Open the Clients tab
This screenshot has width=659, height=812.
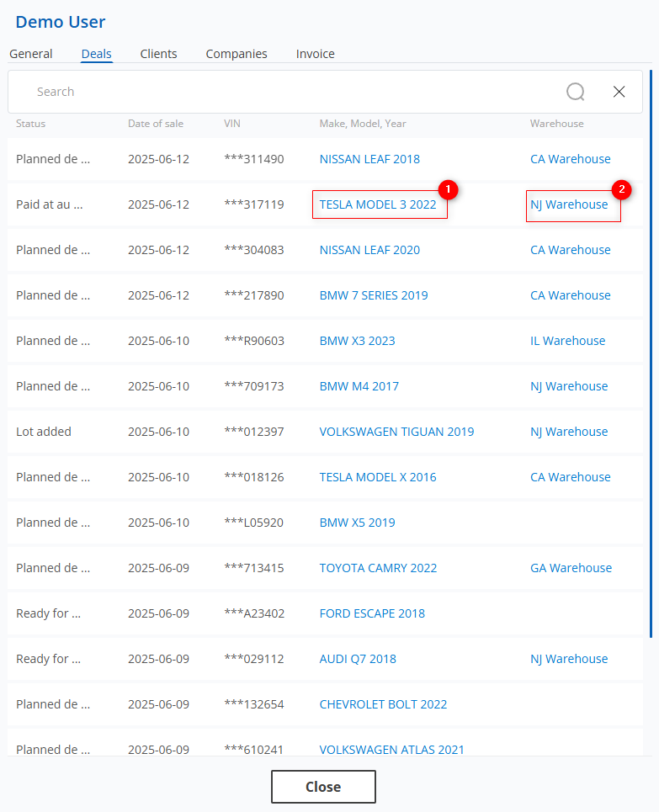(x=158, y=54)
